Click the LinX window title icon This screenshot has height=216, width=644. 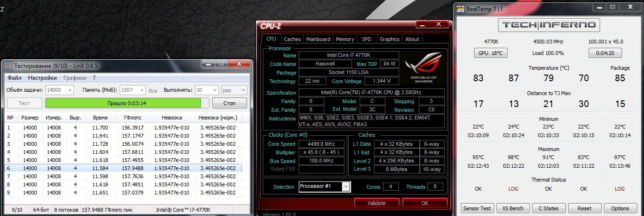(8, 65)
